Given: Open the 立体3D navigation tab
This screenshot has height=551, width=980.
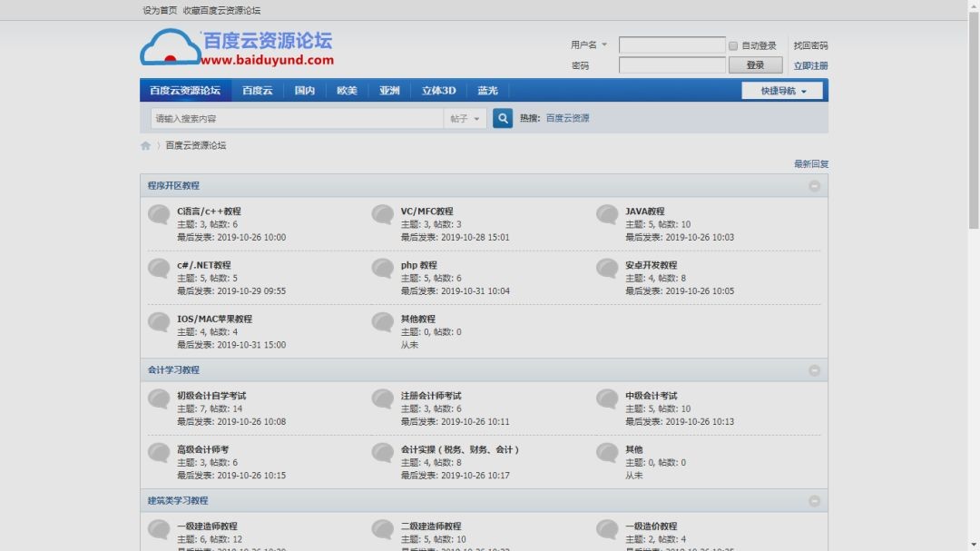Looking at the screenshot, I should [438, 91].
